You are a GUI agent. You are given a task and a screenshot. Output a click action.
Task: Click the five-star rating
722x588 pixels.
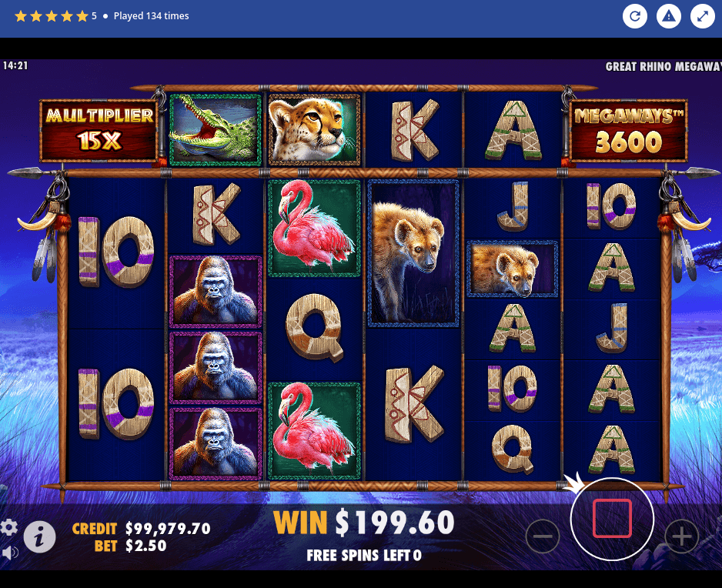pyautogui.click(x=51, y=16)
